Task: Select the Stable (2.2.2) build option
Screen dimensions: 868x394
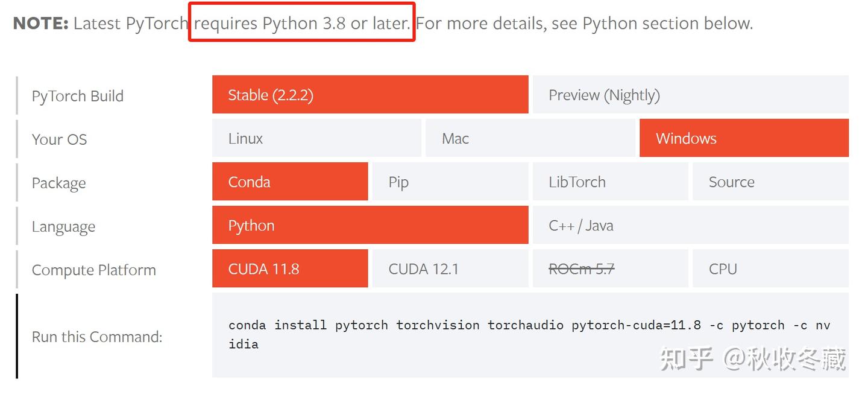Action: [370, 95]
